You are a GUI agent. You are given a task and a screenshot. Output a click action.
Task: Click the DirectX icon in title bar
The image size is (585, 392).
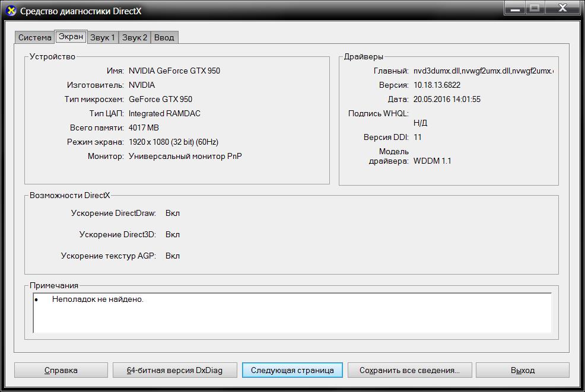click(x=11, y=11)
